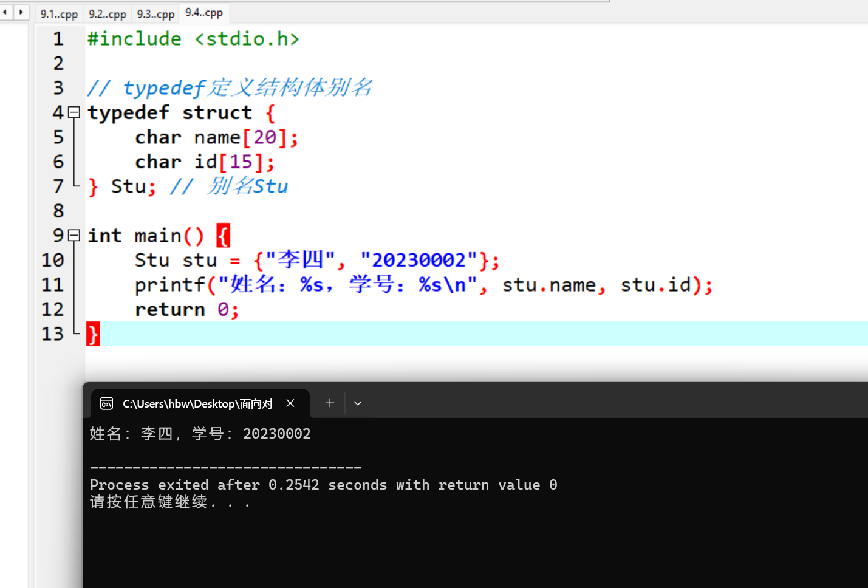Click the return 0; statement
The image size is (868, 588).
pyautogui.click(x=187, y=309)
